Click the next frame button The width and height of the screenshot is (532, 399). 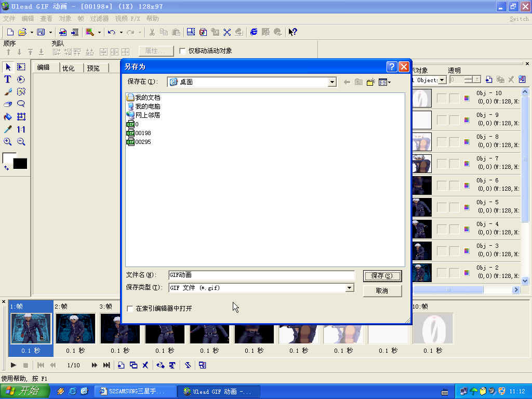[95, 365]
